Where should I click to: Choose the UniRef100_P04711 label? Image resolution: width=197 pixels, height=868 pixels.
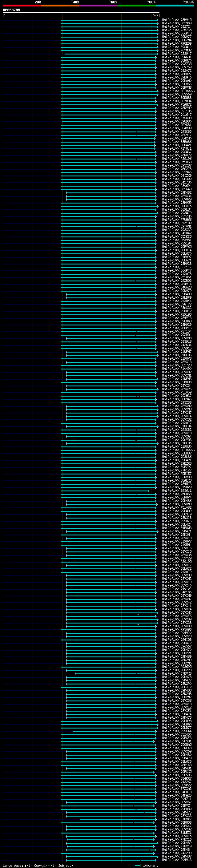click(177, 799)
